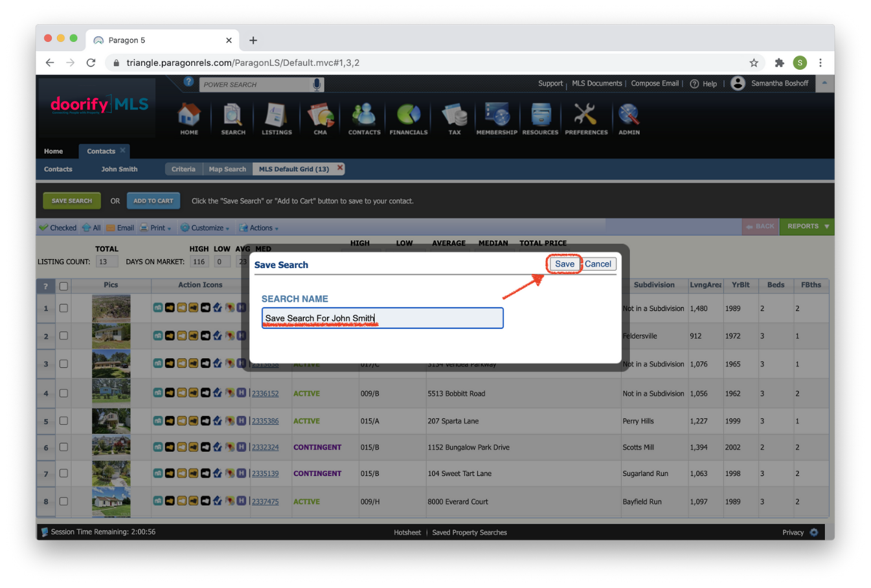Check the checkbox for listing row 2
This screenshot has width=871, height=588.
(x=63, y=336)
